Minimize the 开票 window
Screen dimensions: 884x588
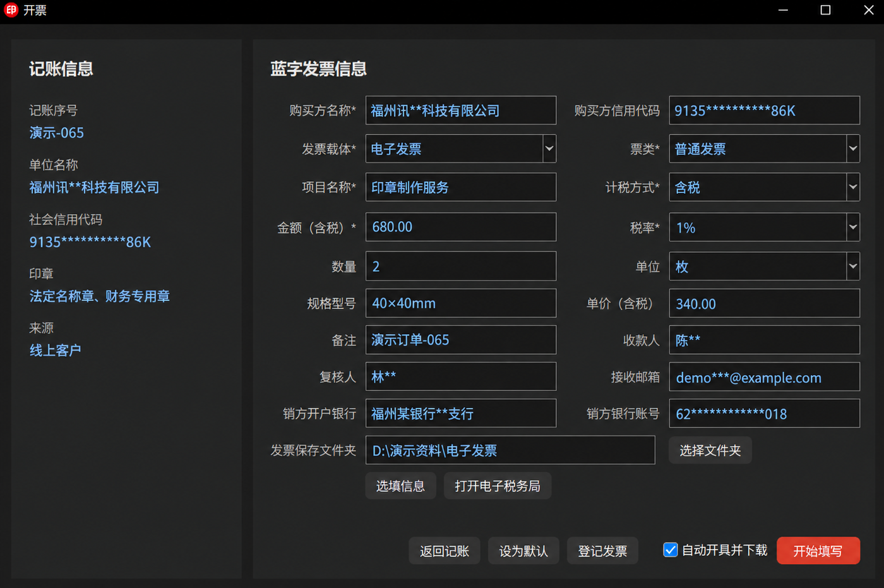(783, 10)
